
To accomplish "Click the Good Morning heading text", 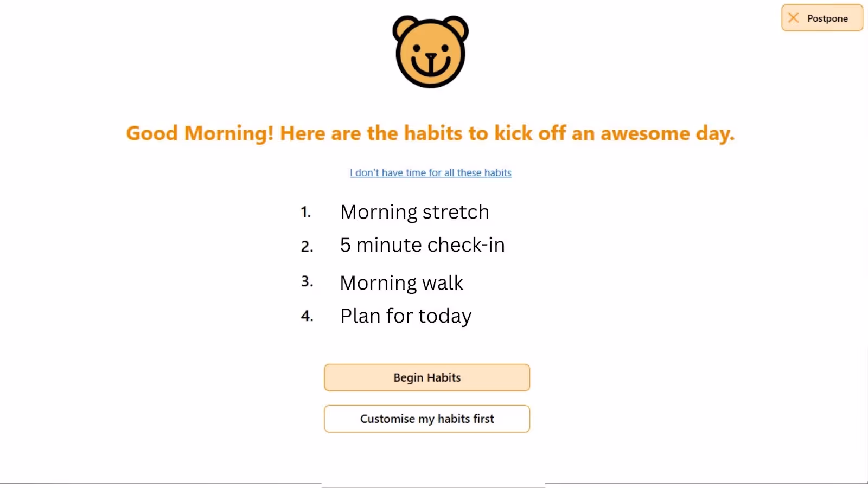I will tap(430, 133).
